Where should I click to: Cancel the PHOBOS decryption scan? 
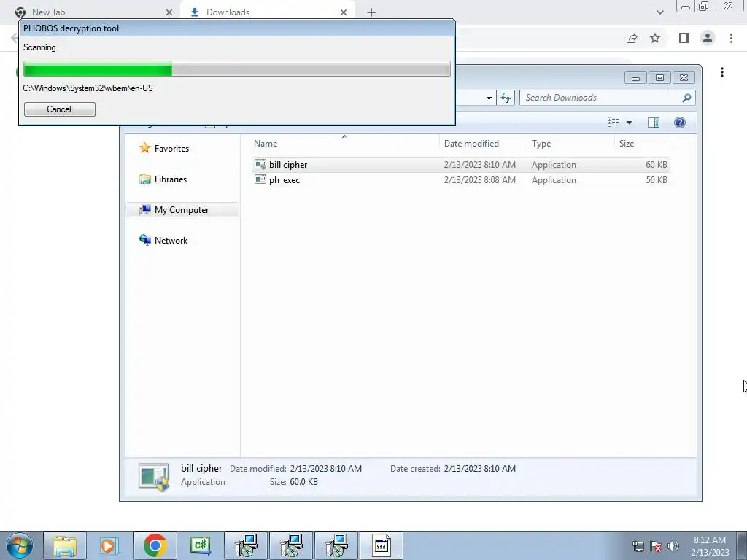[x=60, y=109]
